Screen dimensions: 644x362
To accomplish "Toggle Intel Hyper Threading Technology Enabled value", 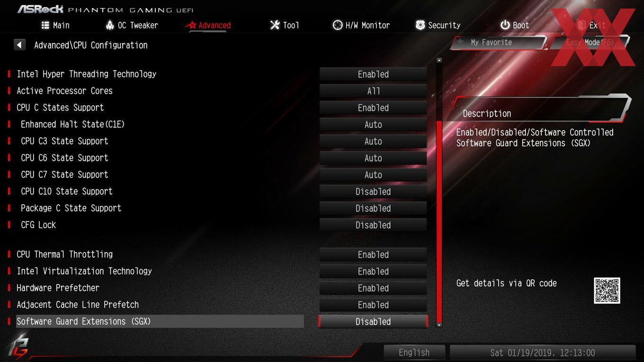I will tap(373, 74).
